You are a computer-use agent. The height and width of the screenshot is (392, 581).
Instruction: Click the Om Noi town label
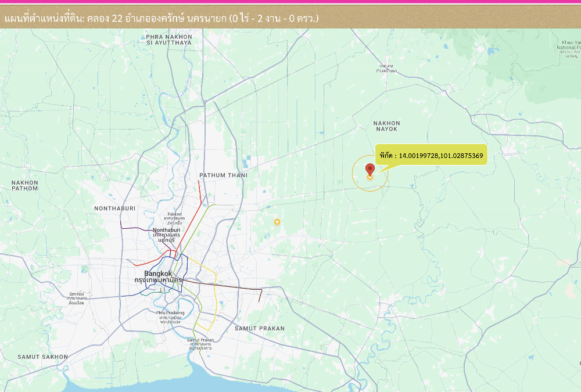coord(77,294)
